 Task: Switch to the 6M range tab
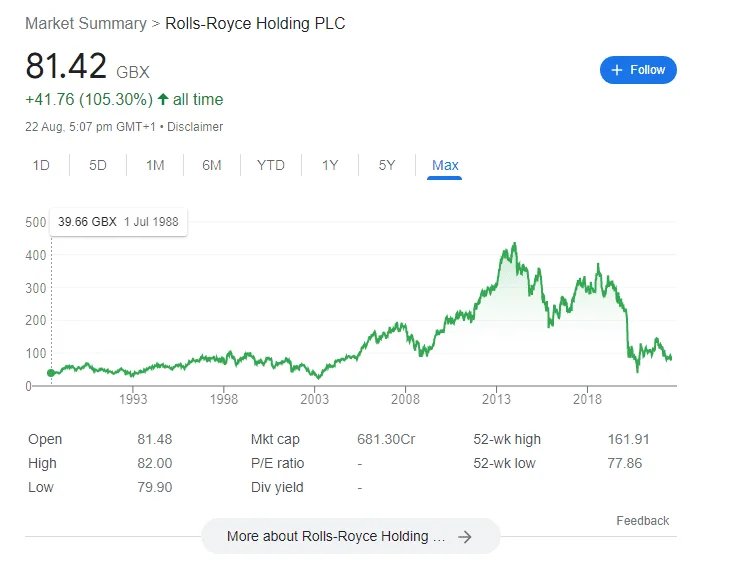[212, 165]
